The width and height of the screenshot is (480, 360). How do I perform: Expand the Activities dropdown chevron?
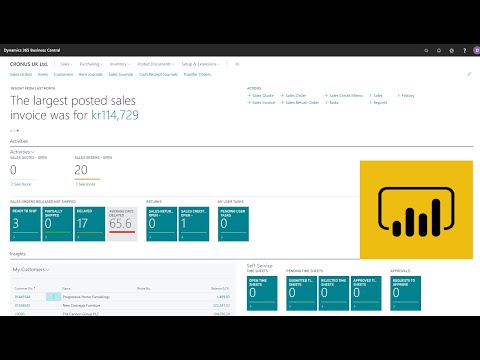click(33, 152)
